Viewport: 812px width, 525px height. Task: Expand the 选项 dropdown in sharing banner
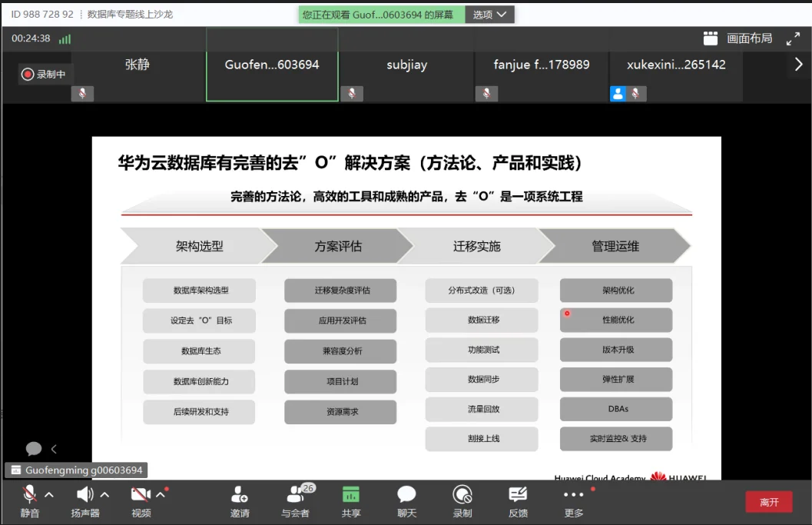tap(489, 15)
